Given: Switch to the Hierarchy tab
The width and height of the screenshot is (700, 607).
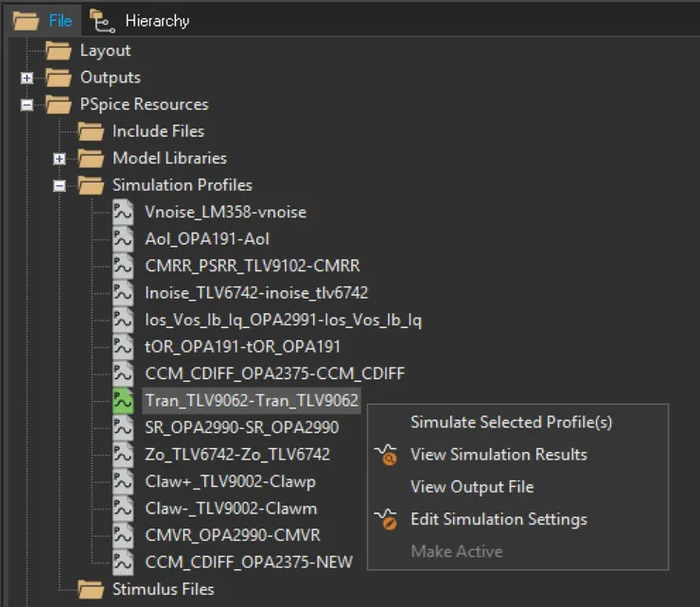Looking at the screenshot, I should click(x=156, y=20).
